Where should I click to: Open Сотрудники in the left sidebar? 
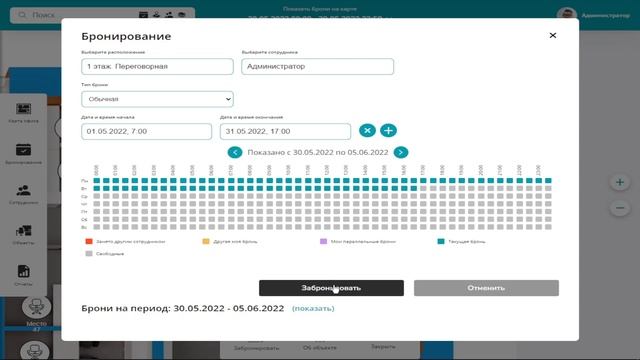(23, 194)
